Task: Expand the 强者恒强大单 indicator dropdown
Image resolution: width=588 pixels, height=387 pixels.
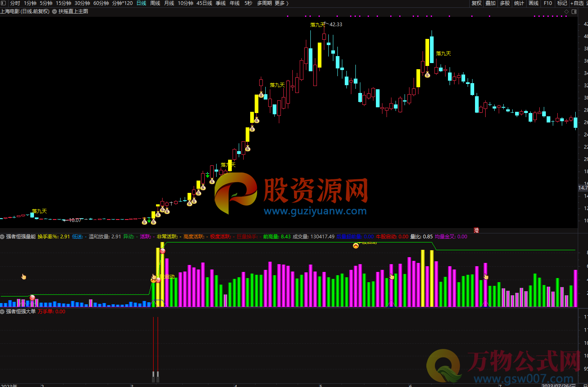Action: 2,312
